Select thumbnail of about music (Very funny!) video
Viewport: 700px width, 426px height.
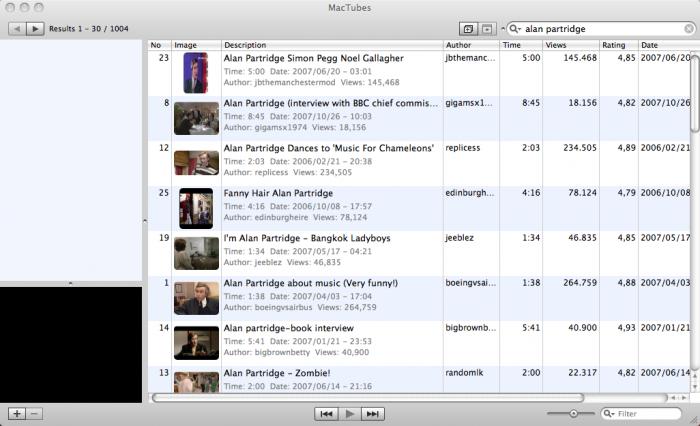pos(196,298)
